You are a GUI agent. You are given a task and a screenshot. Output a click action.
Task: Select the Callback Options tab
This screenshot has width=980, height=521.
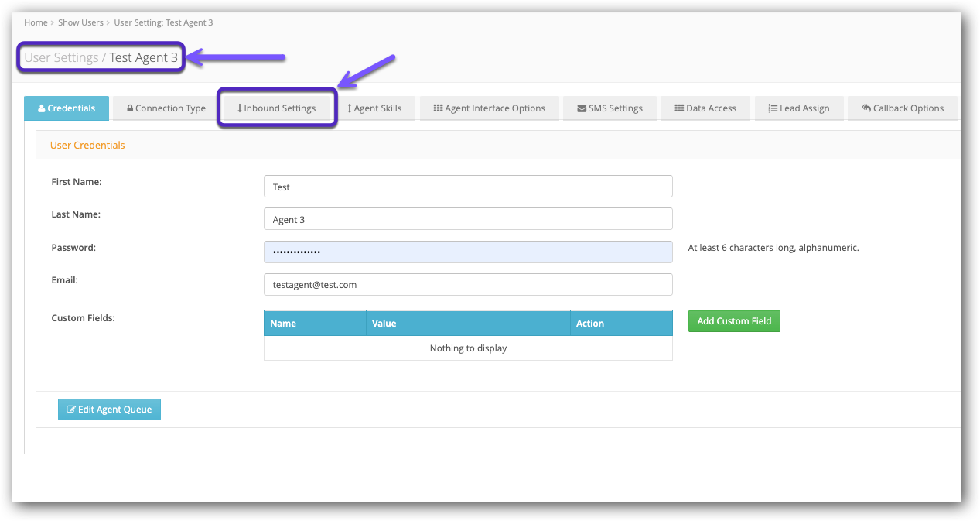tap(902, 108)
